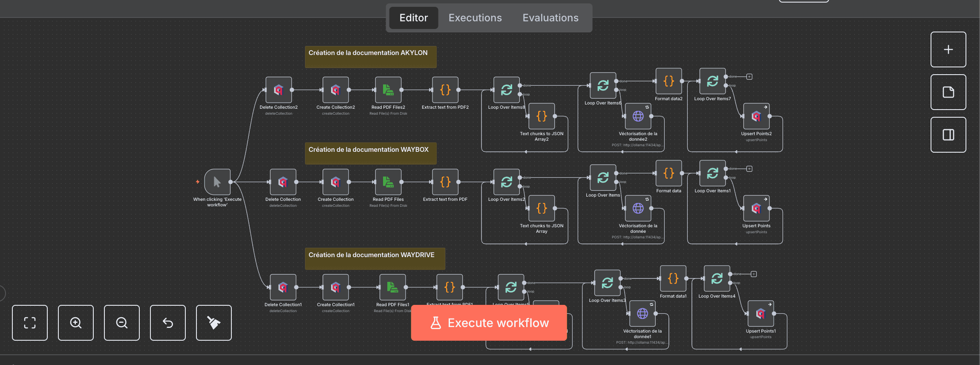The image size is (980, 365).
Task: Add a new node with plus button
Action: click(x=948, y=49)
